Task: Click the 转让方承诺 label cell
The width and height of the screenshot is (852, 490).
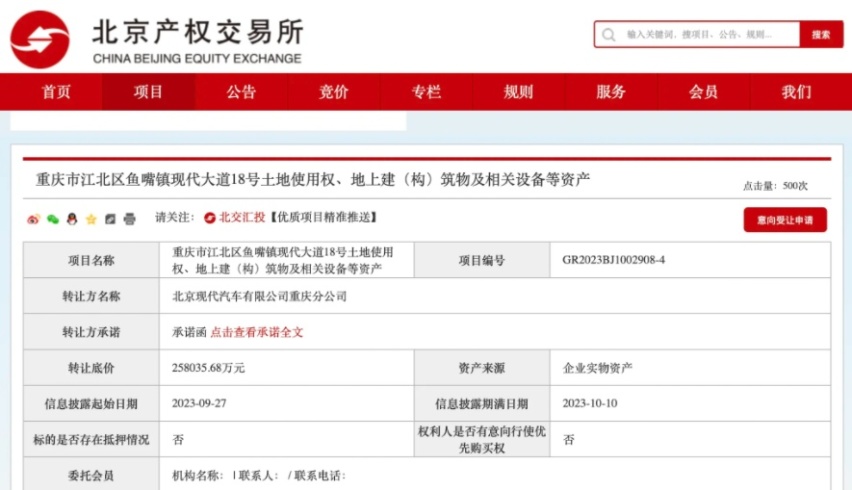Action: (x=91, y=332)
